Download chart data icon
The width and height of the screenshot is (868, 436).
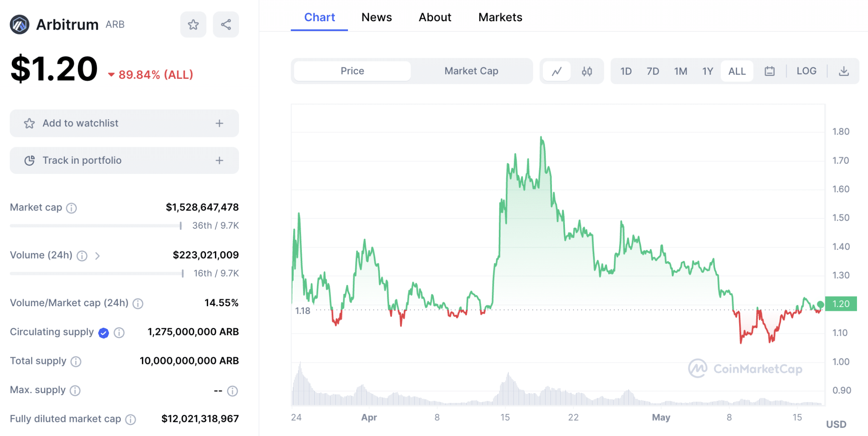(844, 71)
